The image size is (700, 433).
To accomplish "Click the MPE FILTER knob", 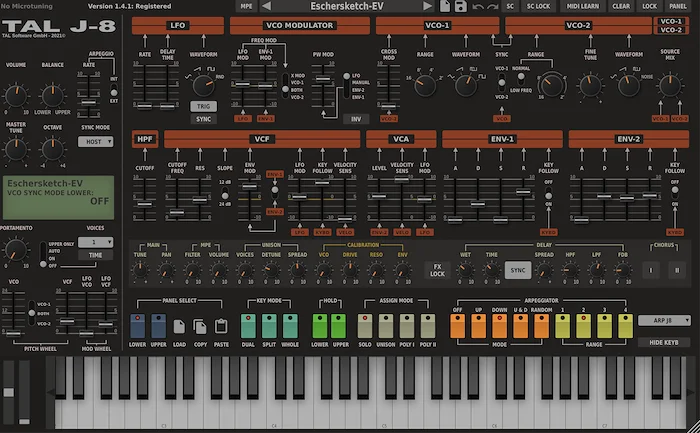I will coord(192,270).
